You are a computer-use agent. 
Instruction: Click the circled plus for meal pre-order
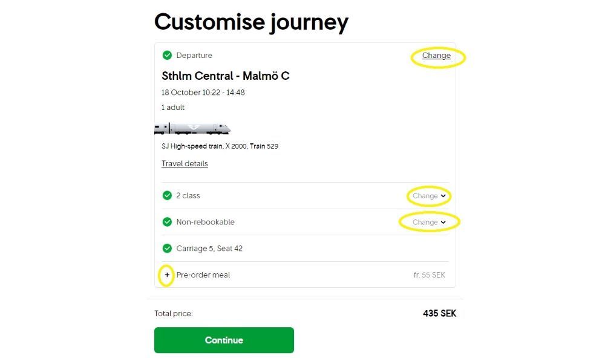[167, 275]
